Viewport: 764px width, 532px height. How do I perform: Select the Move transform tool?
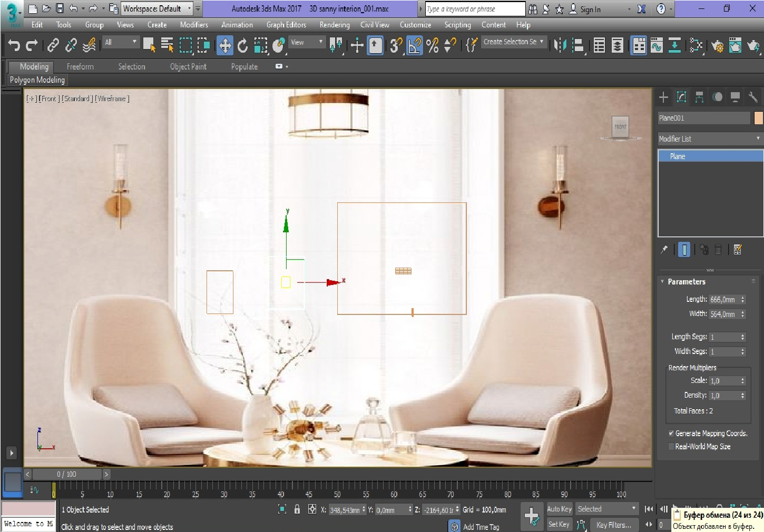tap(225, 46)
